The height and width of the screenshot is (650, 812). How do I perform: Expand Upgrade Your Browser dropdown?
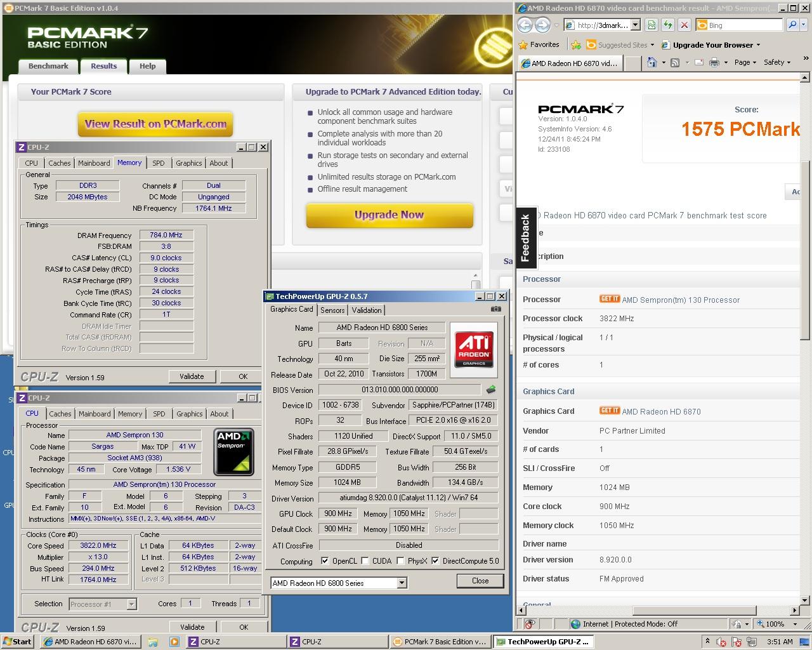tap(758, 45)
